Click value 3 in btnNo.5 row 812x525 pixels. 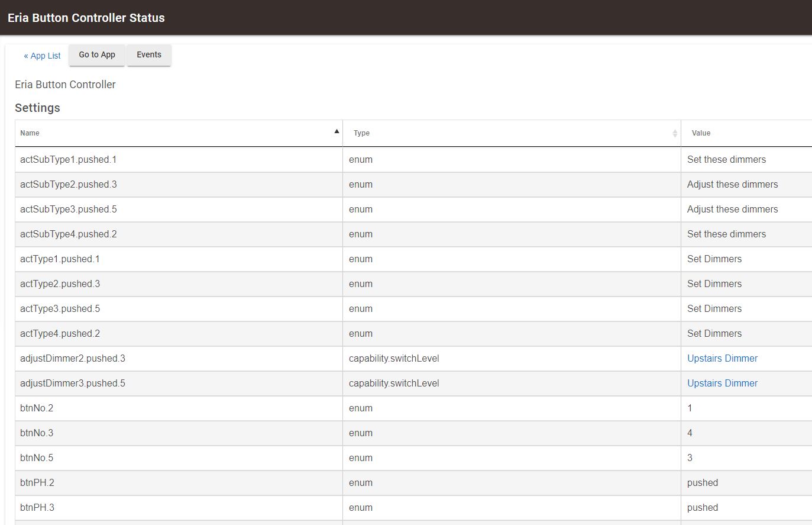pyautogui.click(x=690, y=458)
